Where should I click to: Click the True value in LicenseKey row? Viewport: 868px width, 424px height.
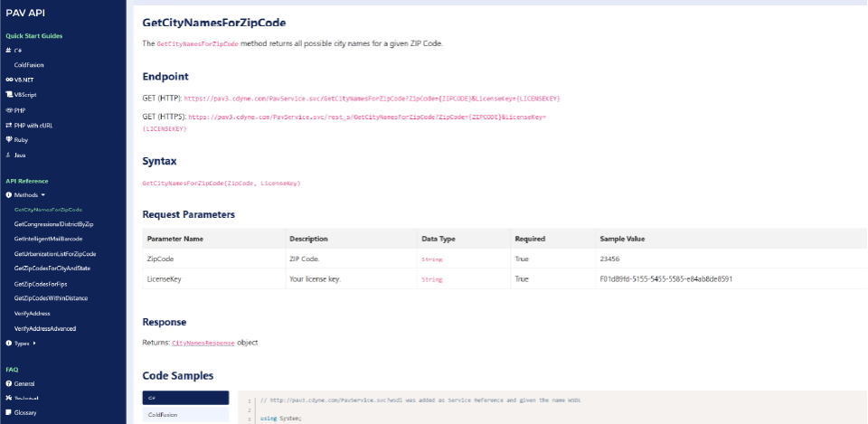tap(522, 279)
